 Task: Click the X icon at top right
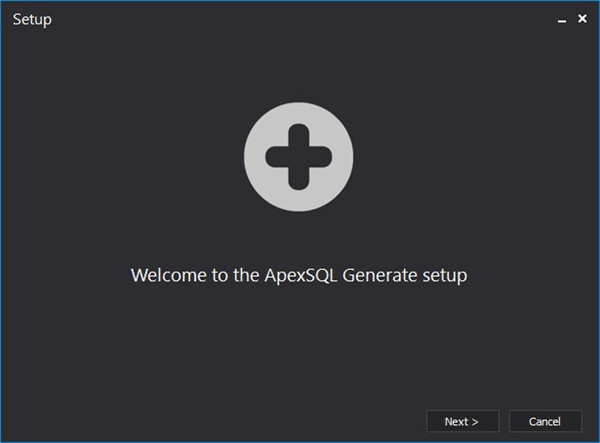[582, 19]
